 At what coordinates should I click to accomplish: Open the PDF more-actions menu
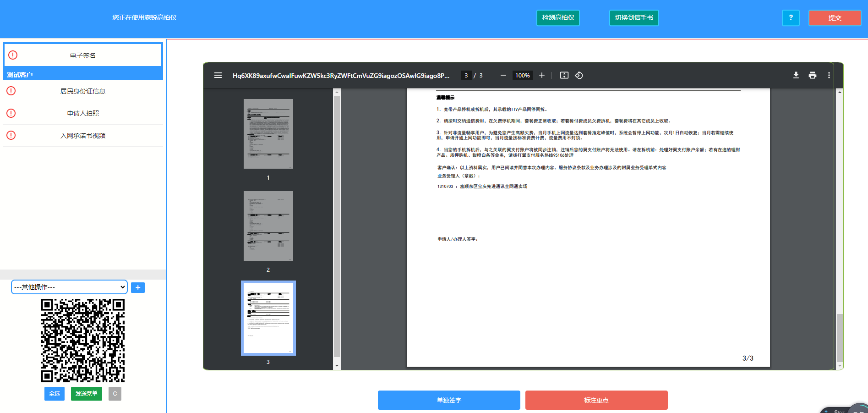point(829,75)
